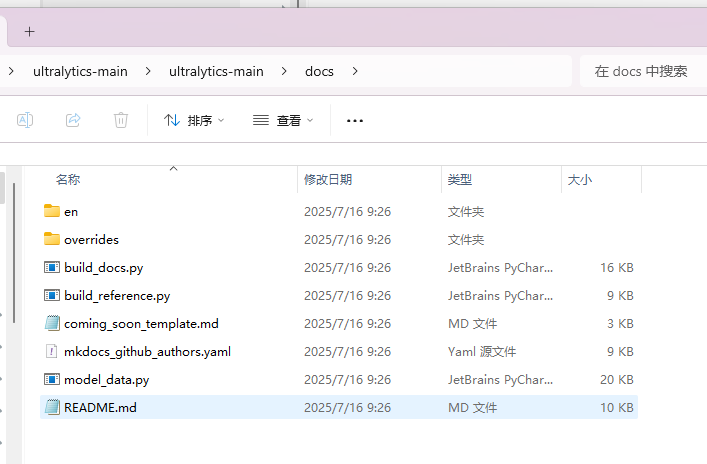Expand chevron before first ultralytics-main breadcrumb
Image resolution: width=707 pixels, height=464 pixels.
11,71
